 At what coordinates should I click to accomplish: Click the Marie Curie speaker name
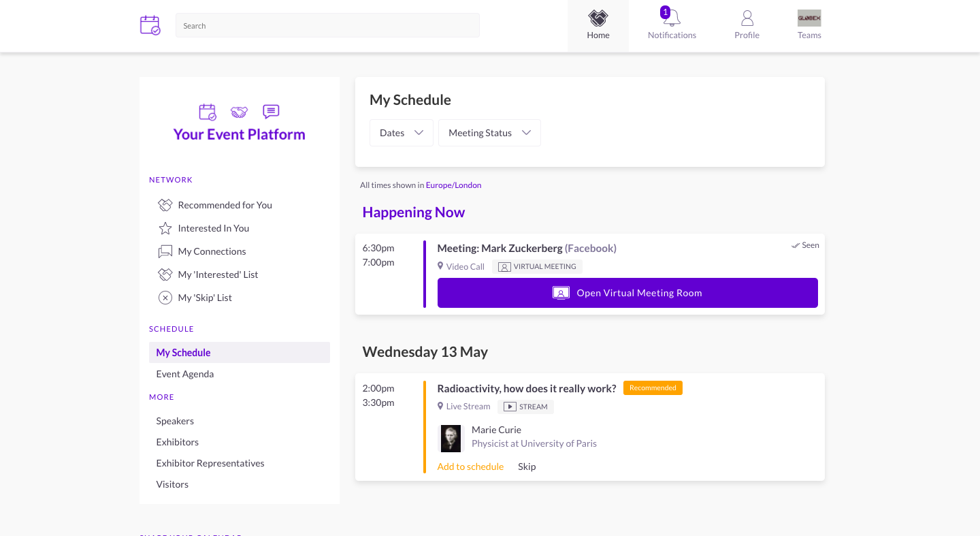coord(496,430)
